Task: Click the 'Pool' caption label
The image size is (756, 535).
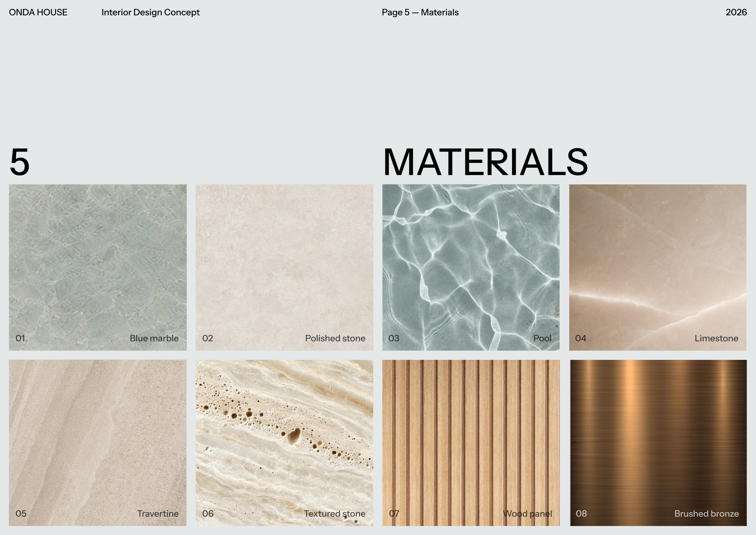Action: pos(542,338)
